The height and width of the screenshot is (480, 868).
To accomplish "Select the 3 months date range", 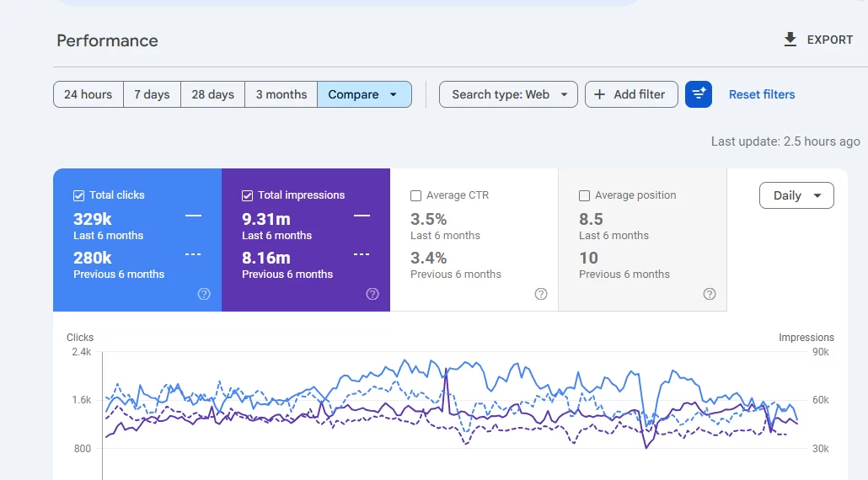I will point(281,94).
